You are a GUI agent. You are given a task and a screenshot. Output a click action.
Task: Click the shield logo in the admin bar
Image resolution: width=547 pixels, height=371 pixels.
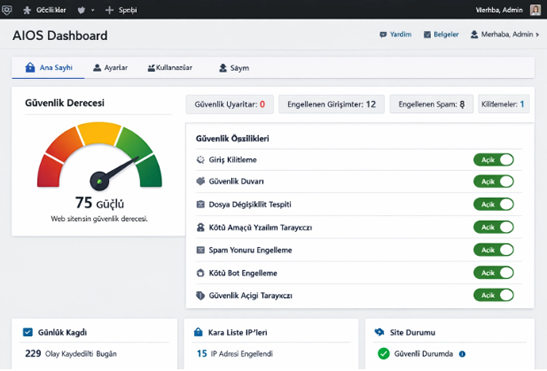click(7, 10)
